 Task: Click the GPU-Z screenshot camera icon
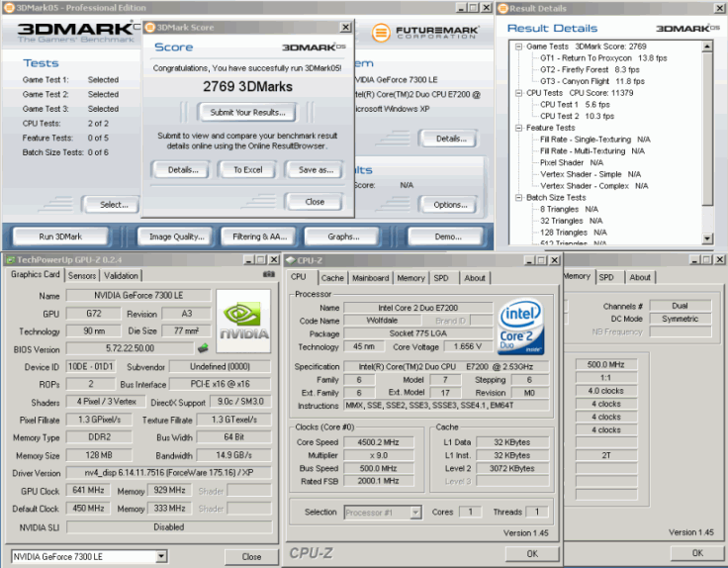[268, 274]
